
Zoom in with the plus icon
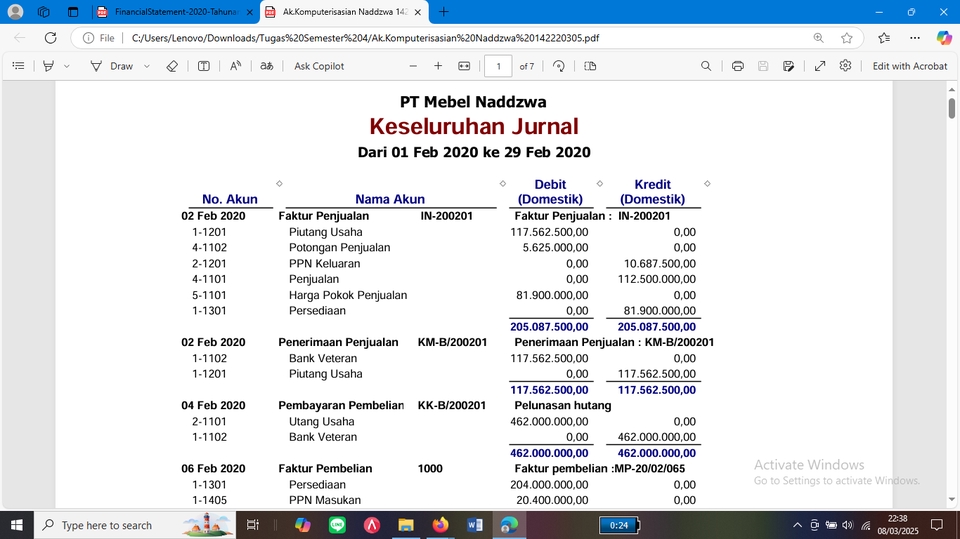(438, 66)
